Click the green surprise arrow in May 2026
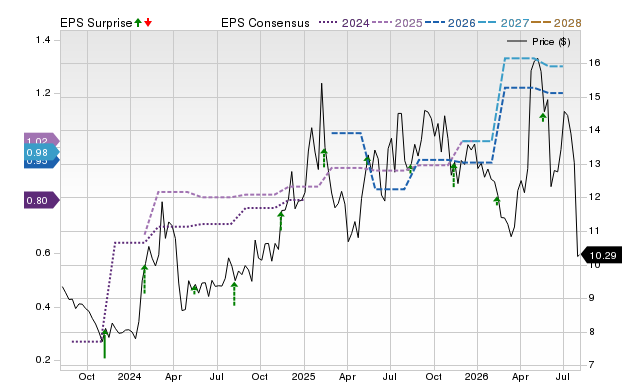The width and height of the screenshot is (640, 382). point(543,118)
